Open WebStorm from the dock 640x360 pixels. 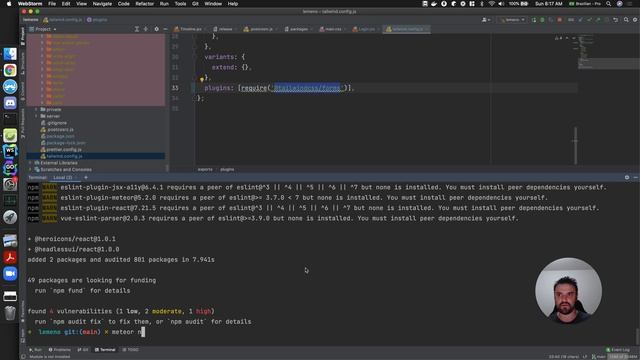pyautogui.click(x=10, y=151)
